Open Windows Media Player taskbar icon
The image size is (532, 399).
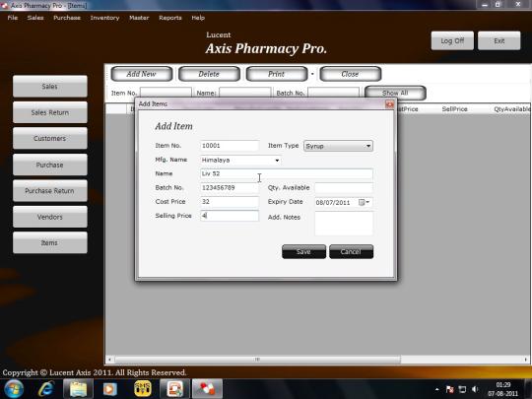[x=109, y=389]
